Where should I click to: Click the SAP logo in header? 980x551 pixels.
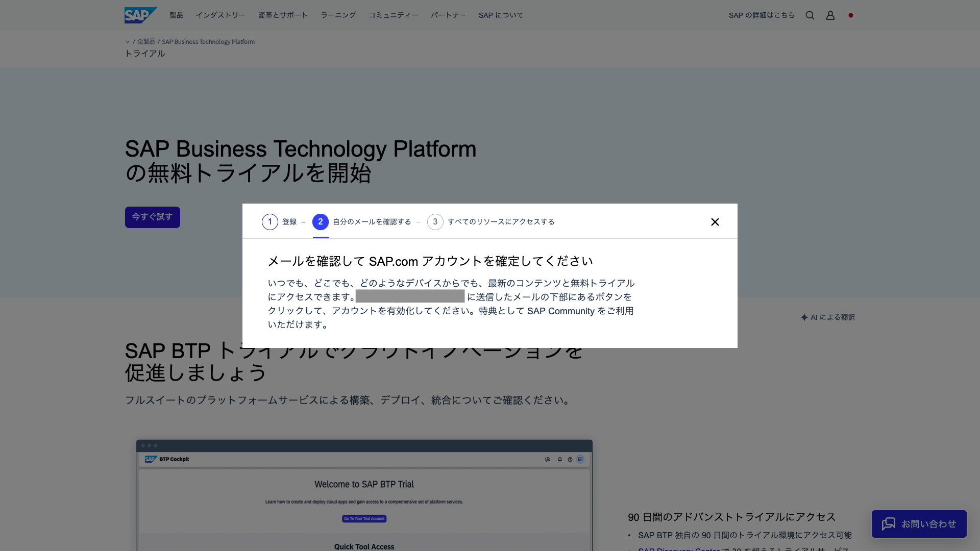(x=140, y=15)
